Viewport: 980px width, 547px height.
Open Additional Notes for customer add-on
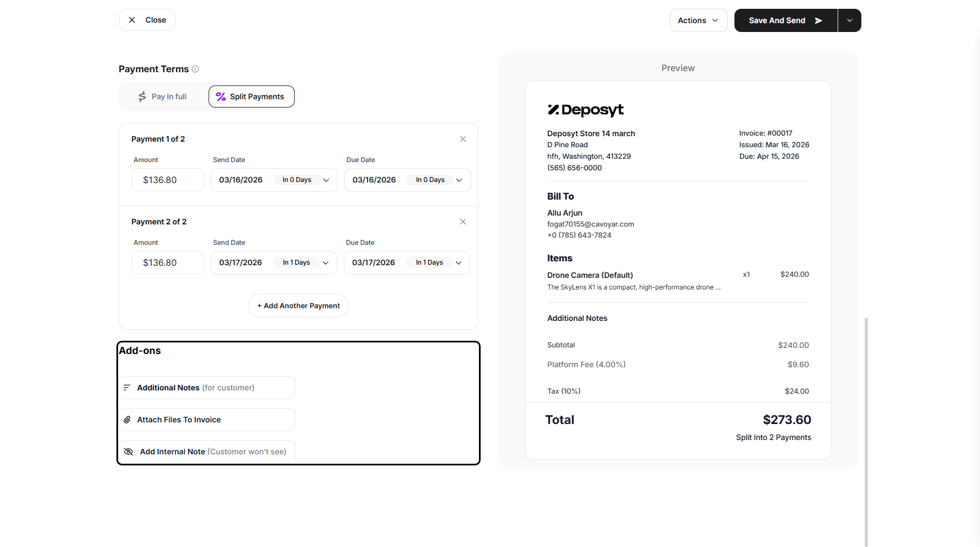pos(207,388)
